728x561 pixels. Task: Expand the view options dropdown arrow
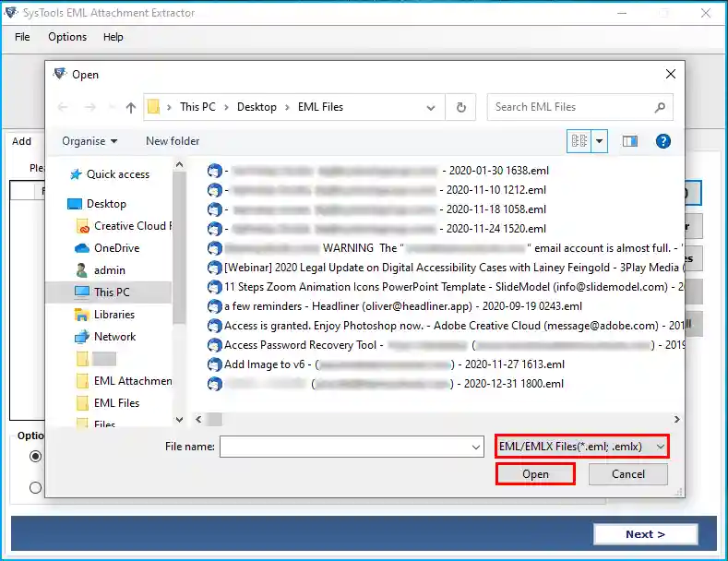coord(599,141)
